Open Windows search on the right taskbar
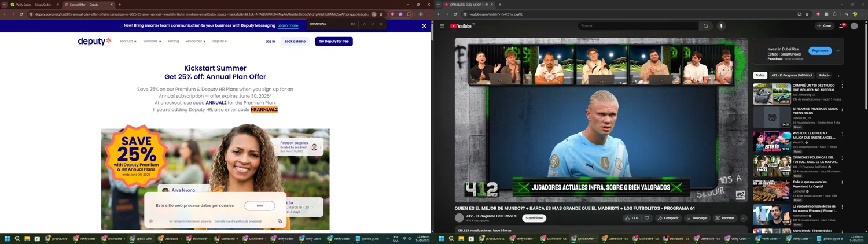Image resolution: width=868 pixels, height=244 pixels. tap(451, 238)
